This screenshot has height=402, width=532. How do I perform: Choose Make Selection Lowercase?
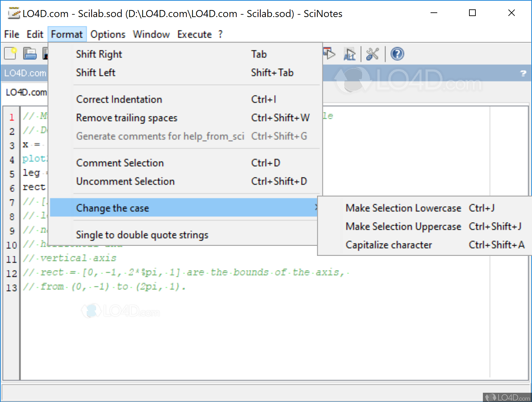pyautogui.click(x=403, y=208)
